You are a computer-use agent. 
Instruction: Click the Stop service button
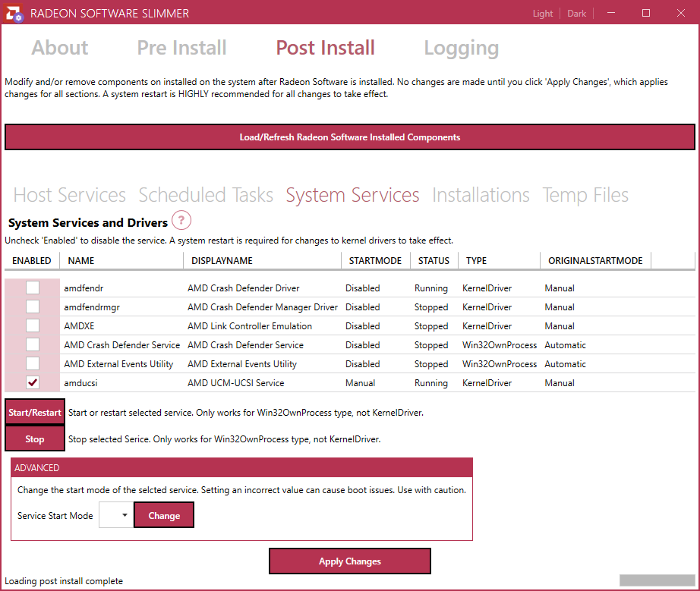pyautogui.click(x=35, y=439)
